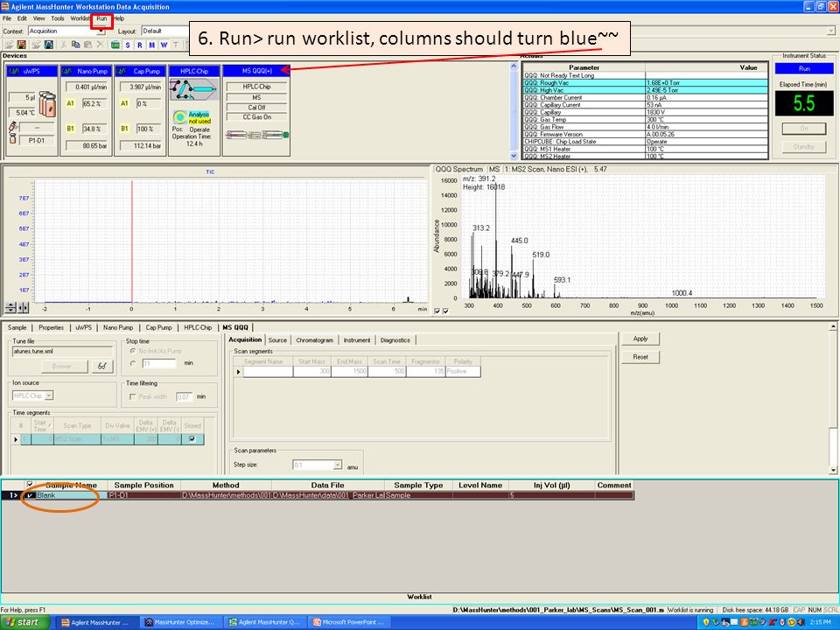Open the Tools menu
Image resolution: width=840 pixels, height=630 pixels.
58,18
